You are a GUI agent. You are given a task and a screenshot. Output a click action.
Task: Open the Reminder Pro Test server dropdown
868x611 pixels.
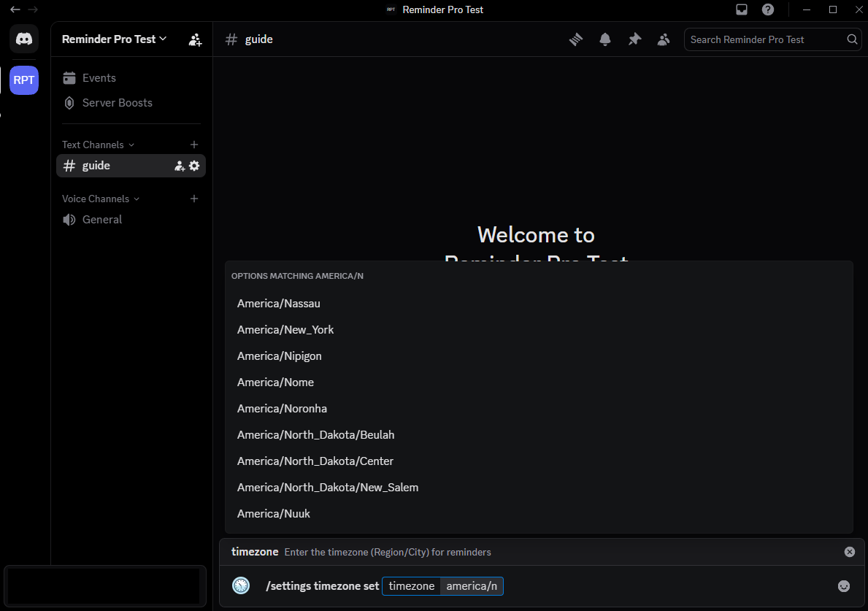pyautogui.click(x=114, y=39)
